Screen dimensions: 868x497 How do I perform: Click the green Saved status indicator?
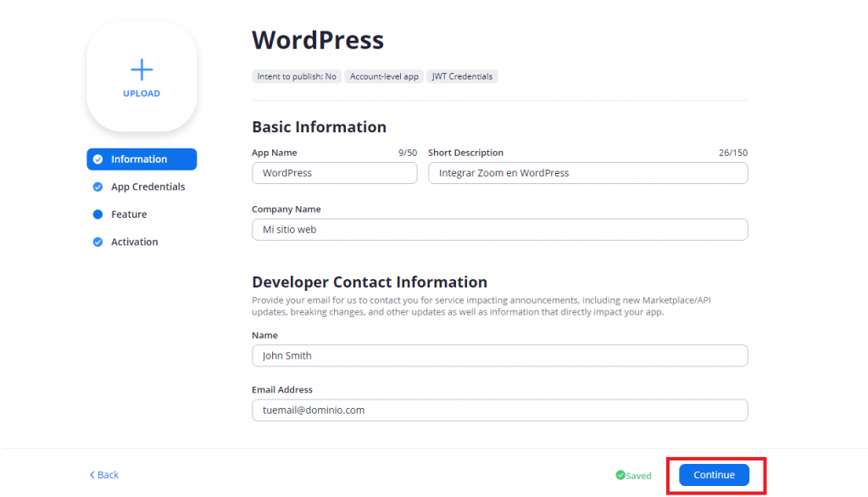tap(634, 476)
